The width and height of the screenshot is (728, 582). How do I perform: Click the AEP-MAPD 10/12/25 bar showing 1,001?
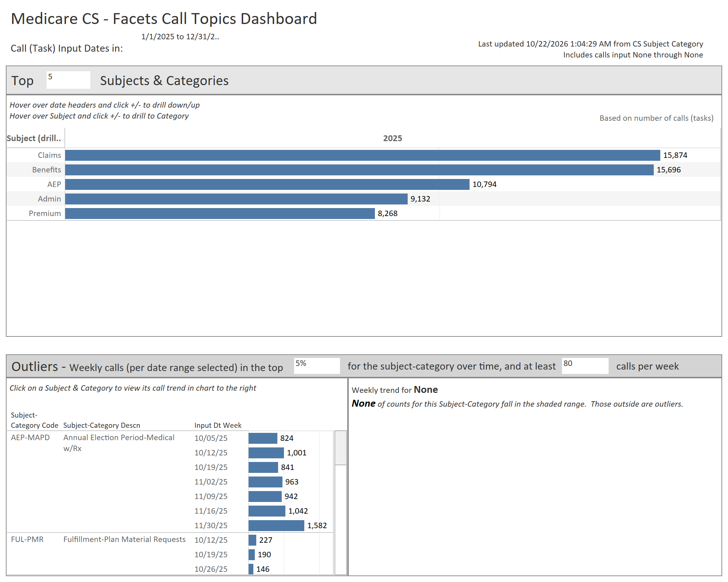[266, 453]
